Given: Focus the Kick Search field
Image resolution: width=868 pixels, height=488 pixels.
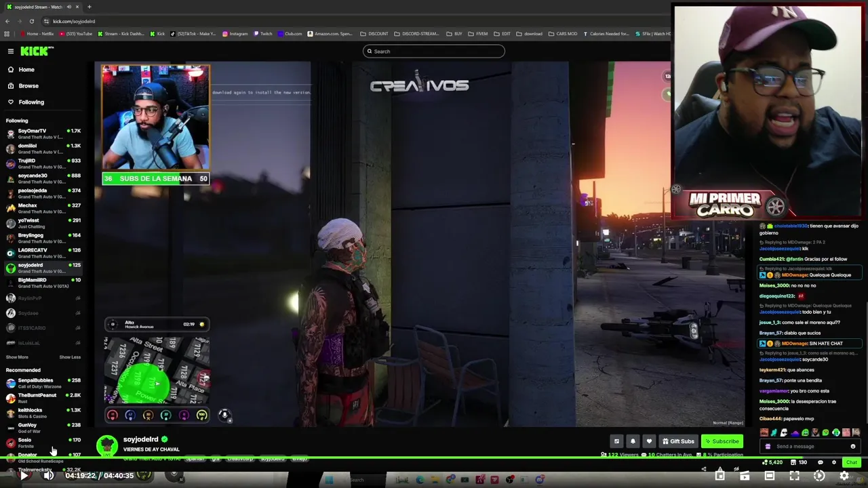Looking at the screenshot, I should pos(434,52).
